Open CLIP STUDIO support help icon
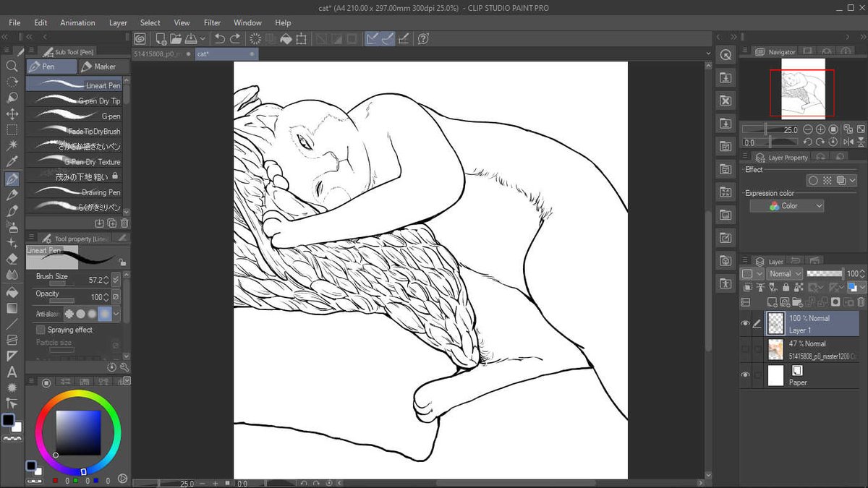The image size is (868, 488). 424,38
